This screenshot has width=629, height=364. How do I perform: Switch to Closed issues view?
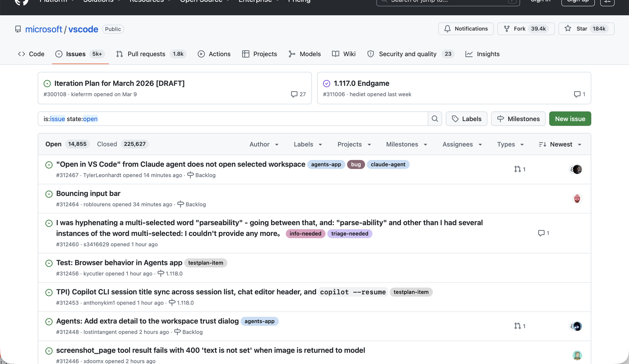coord(107,144)
